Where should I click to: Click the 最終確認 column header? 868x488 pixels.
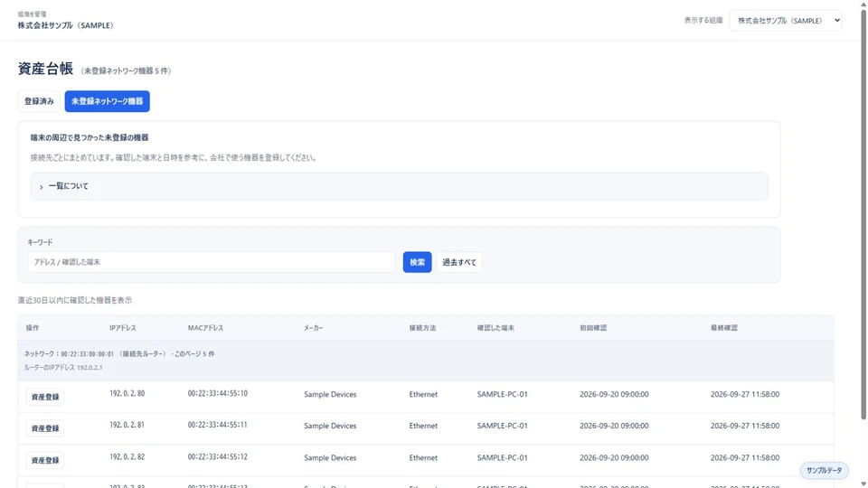[724, 328]
